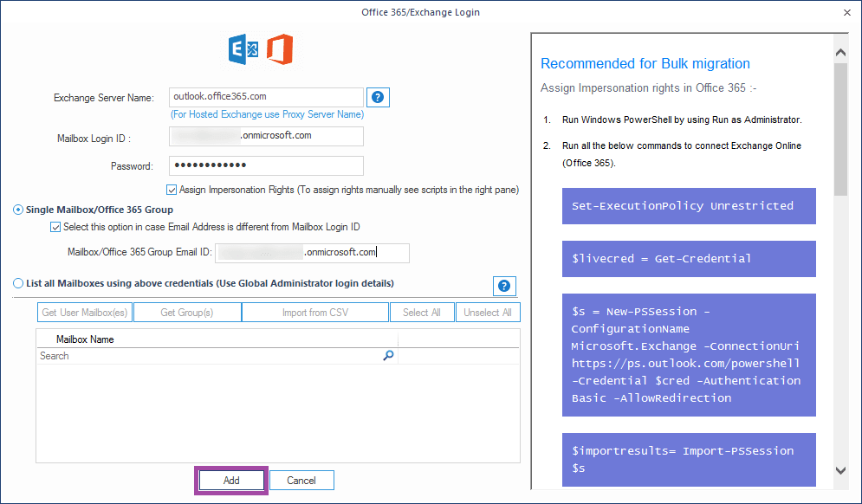Click step 1 Run Windows PowerShell text

(x=682, y=120)
